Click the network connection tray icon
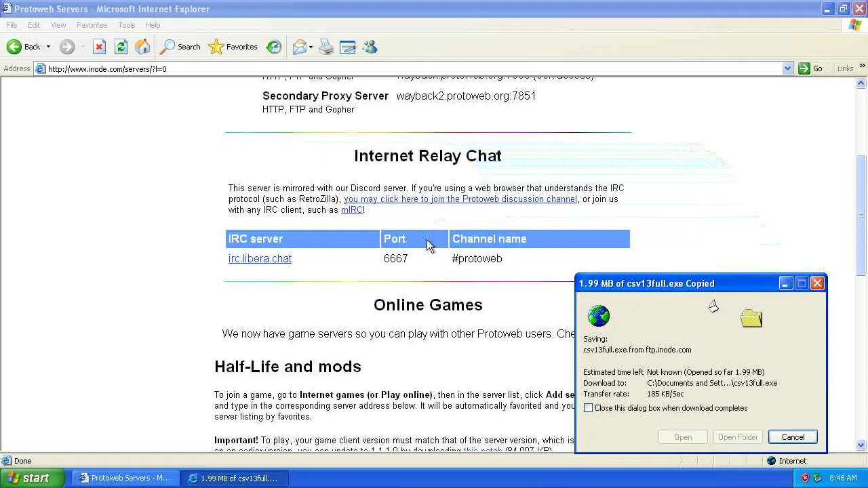Viewport: 868px width, 488px height. pos(818,478)
